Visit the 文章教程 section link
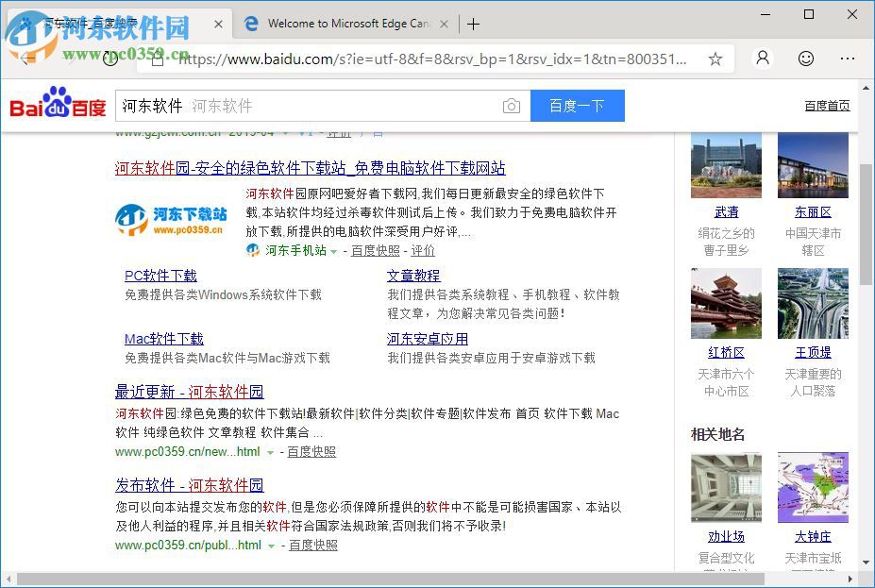 click(412, 276)
